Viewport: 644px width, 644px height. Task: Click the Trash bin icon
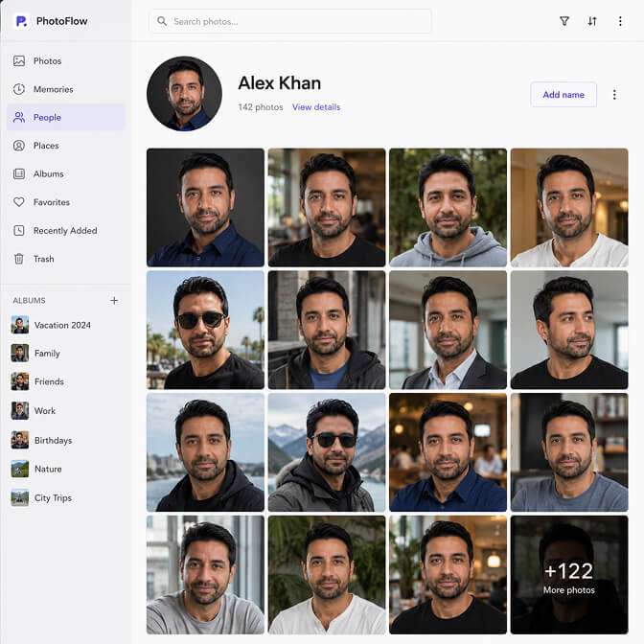click(19, 259)
